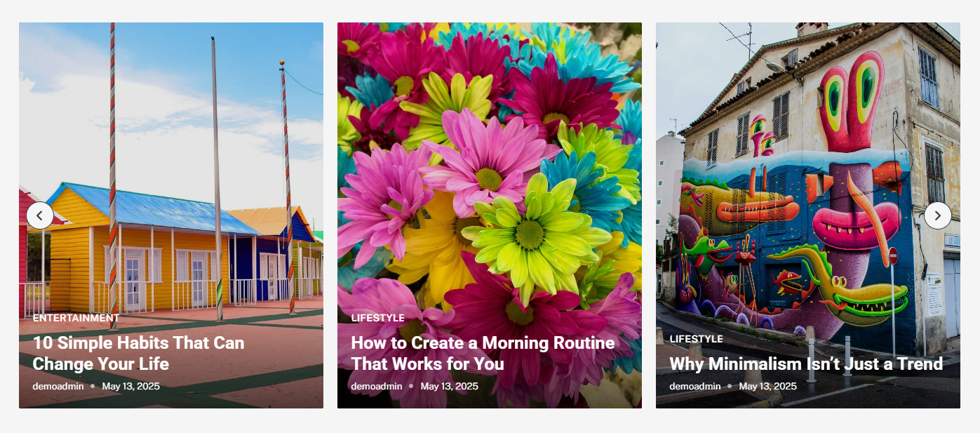Click demoadmin author on Minimalism card
The image size is (980, 433).
pos(695,386)
